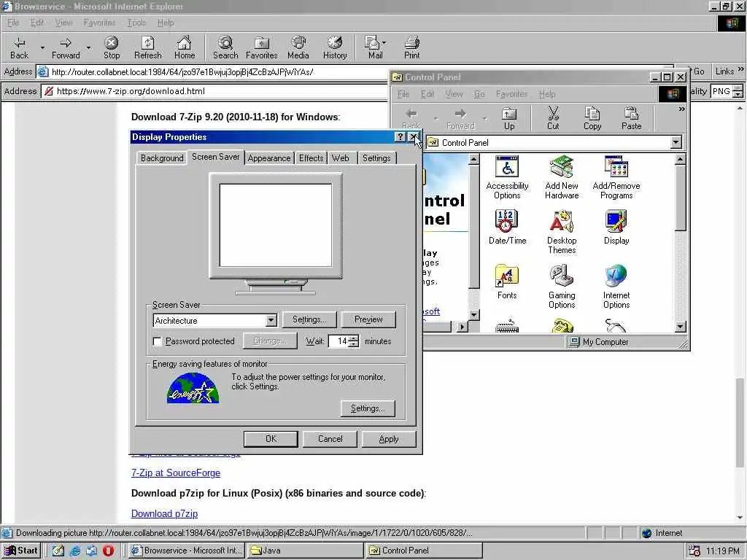Expand the Control Panel toolbar overflow chevron

click(681, 109)
